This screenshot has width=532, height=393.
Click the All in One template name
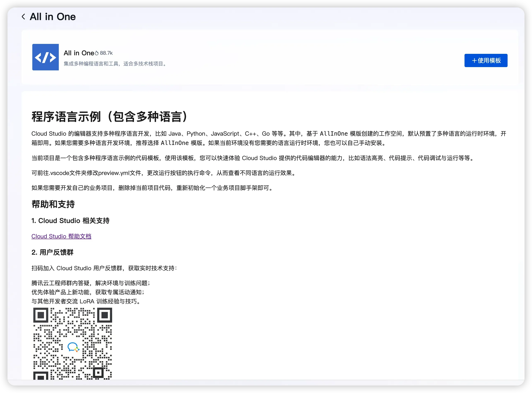click(79, 53)
